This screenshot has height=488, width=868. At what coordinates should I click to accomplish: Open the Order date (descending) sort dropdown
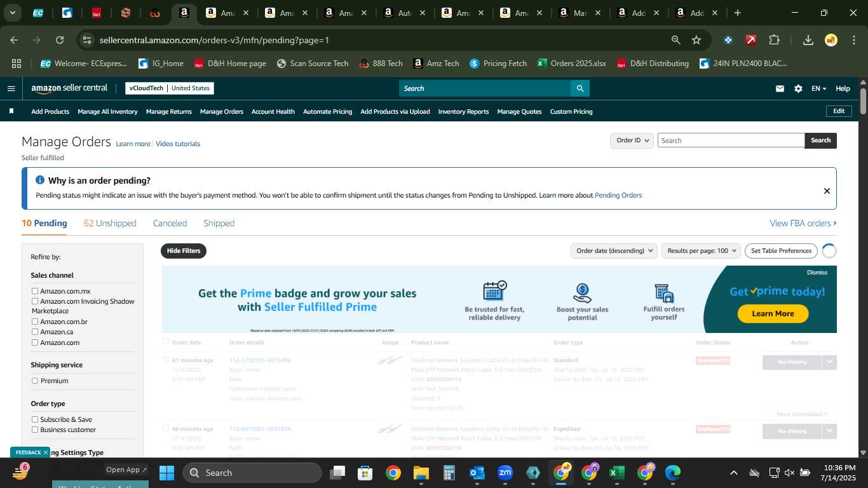(614, 251)
